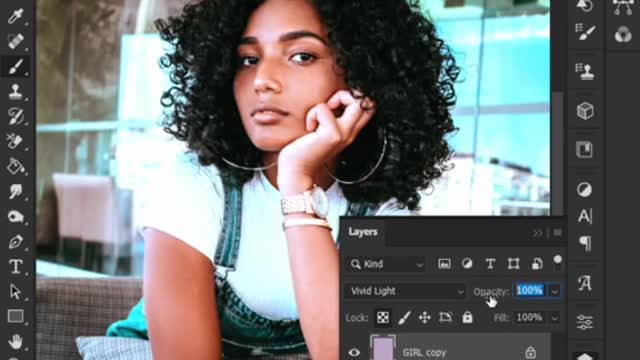The image size is (640, 360).
Task: Select the Smudge tool
Action: 16,191
